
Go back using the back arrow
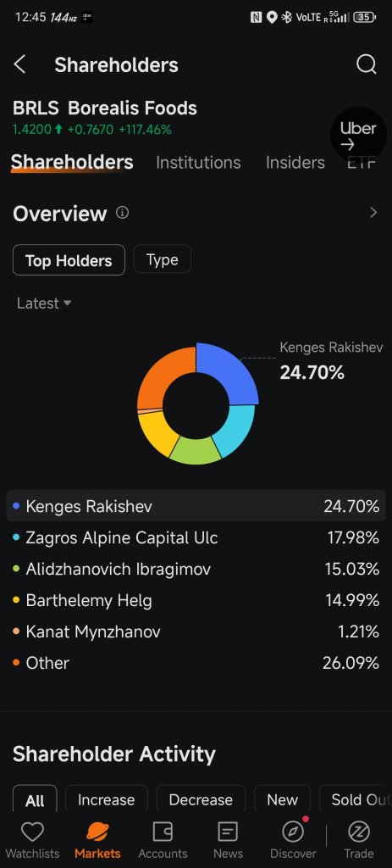(19, 64)
